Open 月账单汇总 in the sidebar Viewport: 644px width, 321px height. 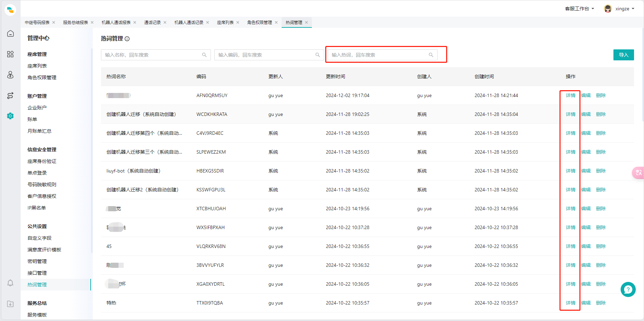pyautogui.click(x=39, y=131)
